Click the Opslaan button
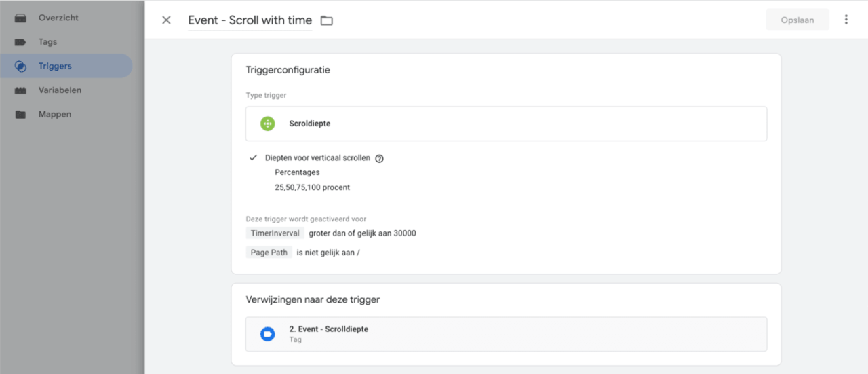Viewport: 868px width, 374px height. [x=797, y=20]
